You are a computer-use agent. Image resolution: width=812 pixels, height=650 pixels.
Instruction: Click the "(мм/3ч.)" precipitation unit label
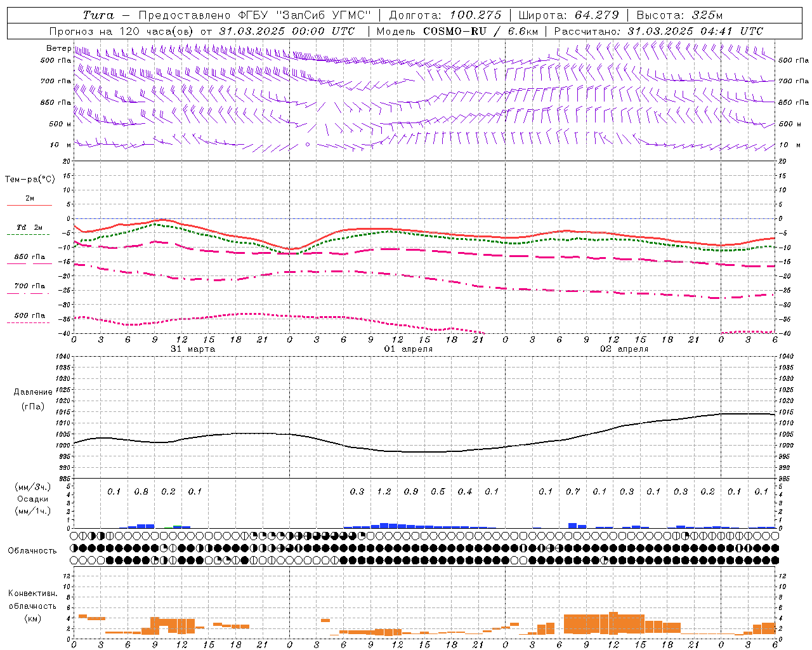click(32, 487)
